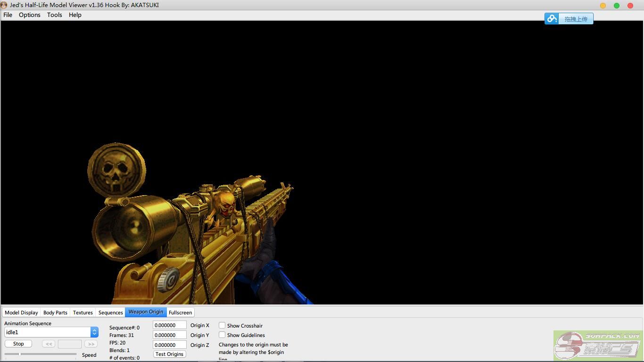Switch to the Textures tab

click(83, 313)
